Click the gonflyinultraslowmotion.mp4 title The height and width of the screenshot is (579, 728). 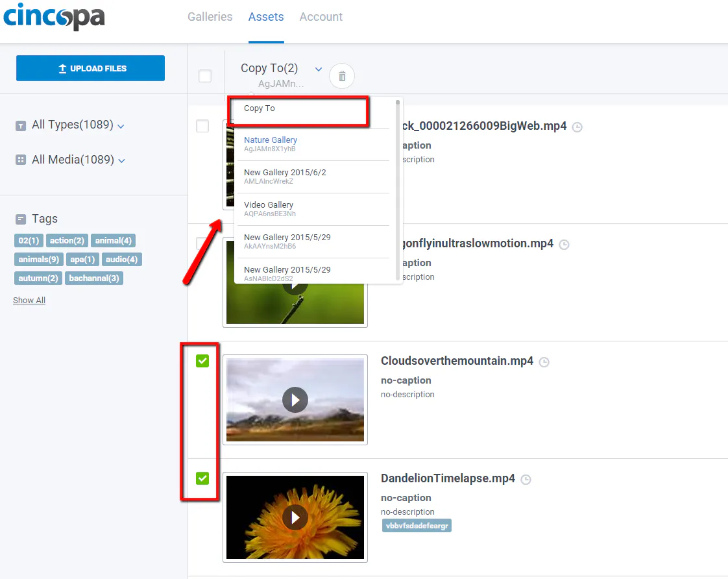pos(478,243)
